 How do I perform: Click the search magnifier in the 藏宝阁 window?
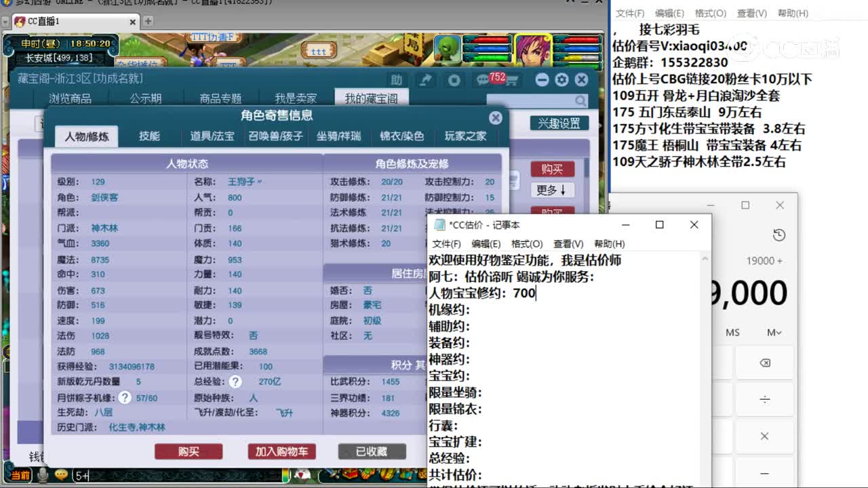581,100
